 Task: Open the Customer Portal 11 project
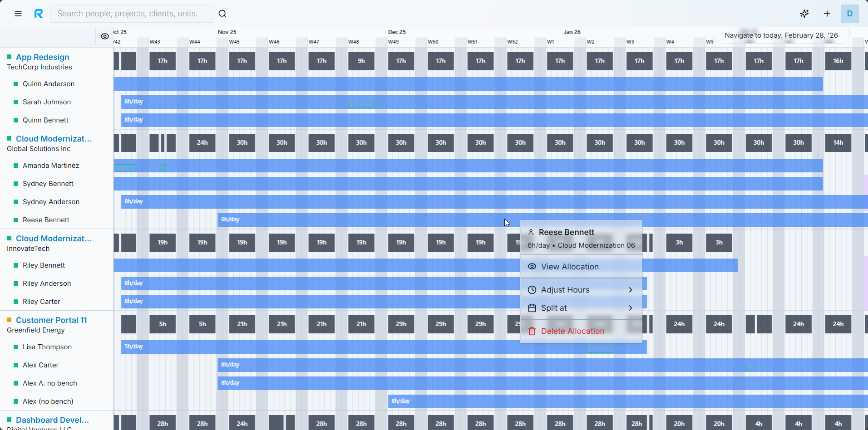click(51, 320)
